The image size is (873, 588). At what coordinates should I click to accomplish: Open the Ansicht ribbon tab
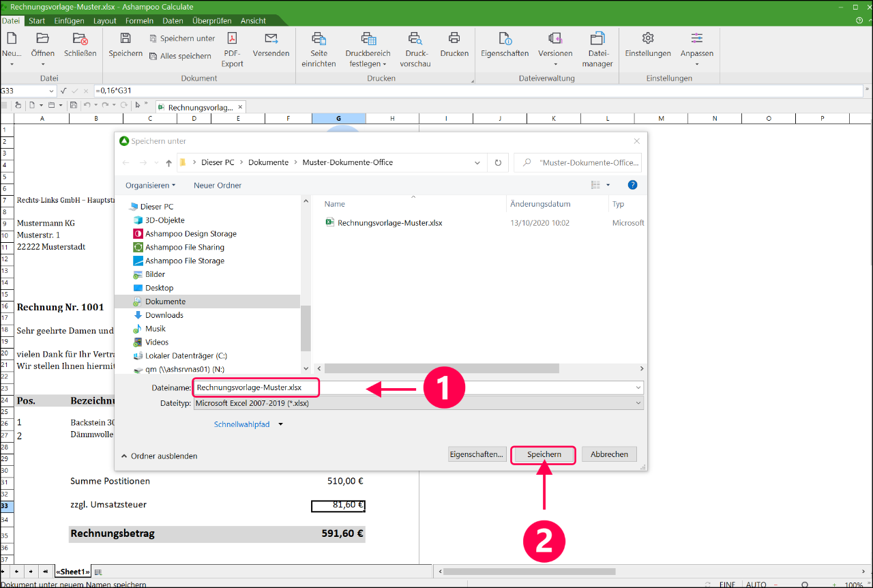253,21
